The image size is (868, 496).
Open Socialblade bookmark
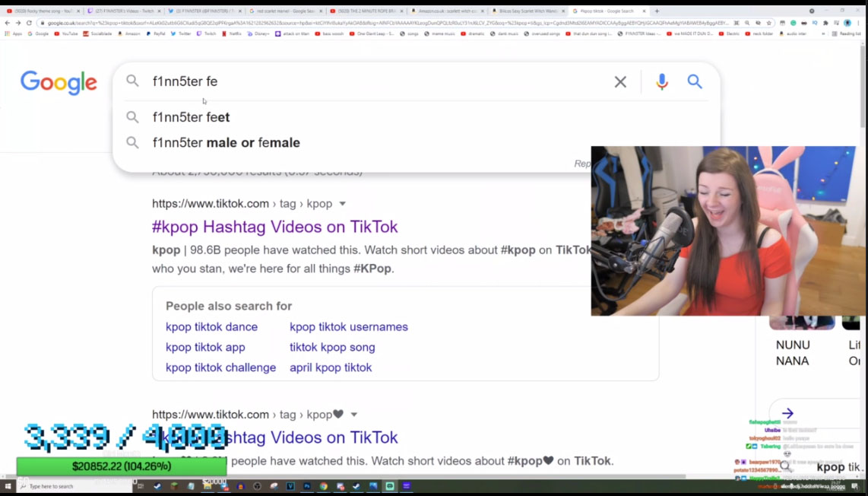[x=97, y=33]
